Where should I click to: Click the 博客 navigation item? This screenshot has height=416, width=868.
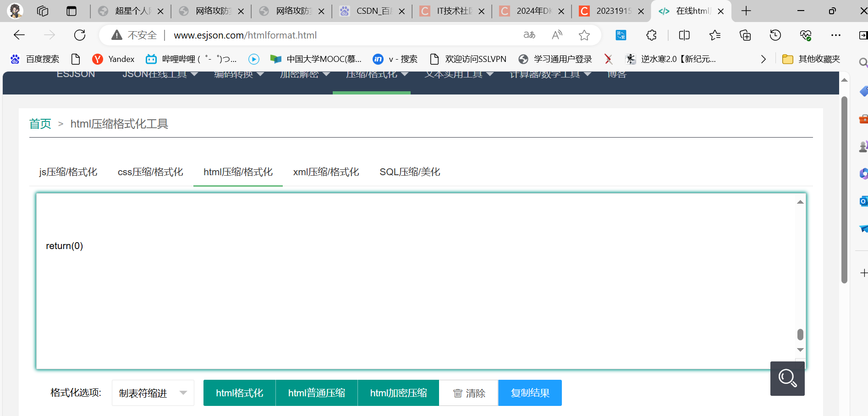pos(616,75)
